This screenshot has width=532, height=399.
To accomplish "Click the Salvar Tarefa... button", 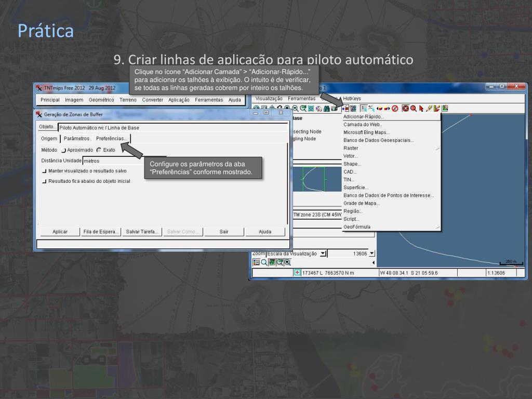I will pyautogui.click(x=142, y=232).
